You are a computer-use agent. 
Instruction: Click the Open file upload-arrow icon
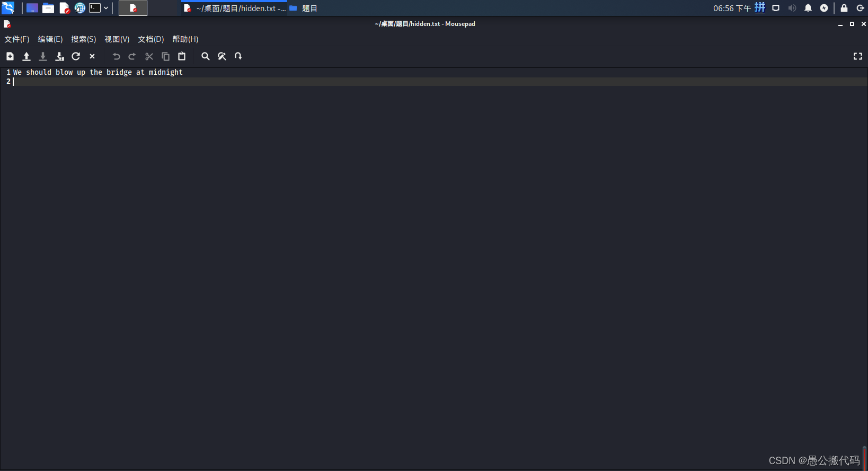[x=26, y=56]
